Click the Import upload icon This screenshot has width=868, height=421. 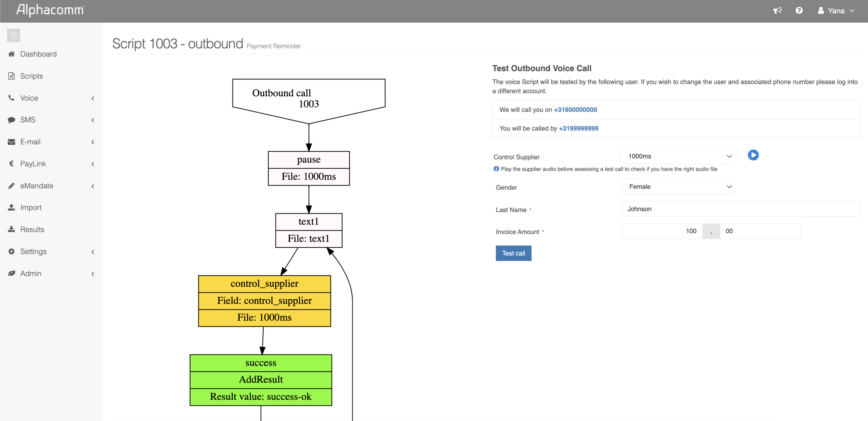(11, 207)
